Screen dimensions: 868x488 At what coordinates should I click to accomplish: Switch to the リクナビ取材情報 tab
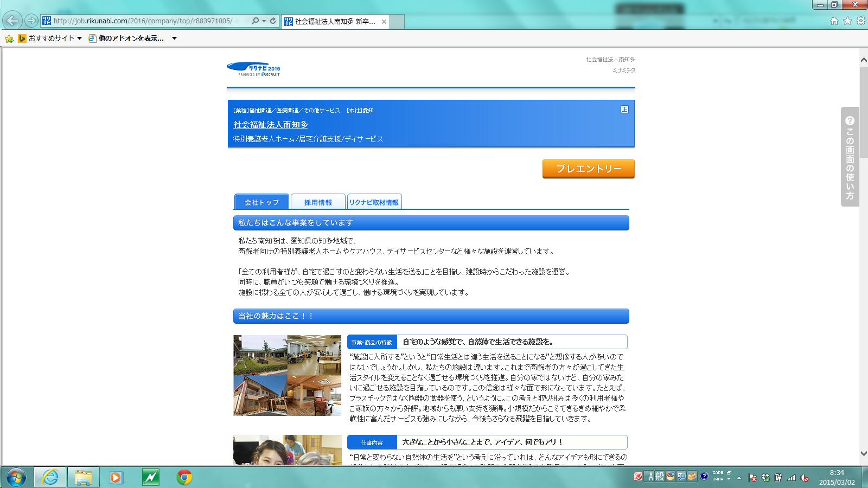pyautogui.click(x=374, y=202)
